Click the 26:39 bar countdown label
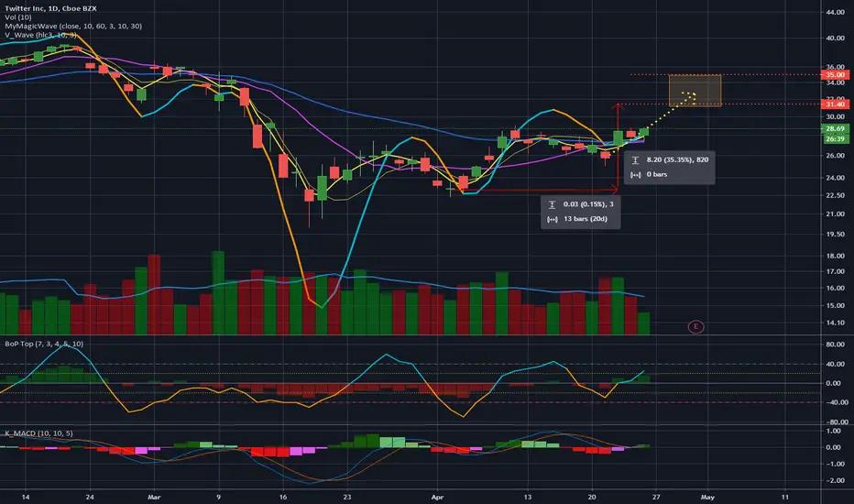The image size is (854, 504). coord(835,139)
